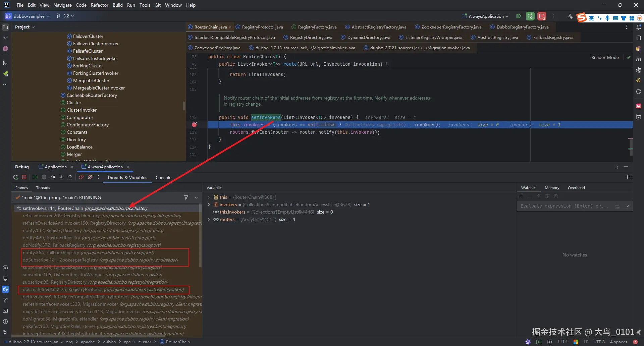Click UTF-8 encoding in status bar
This screenshot has width=644, height=346.
tap(599, 342)
